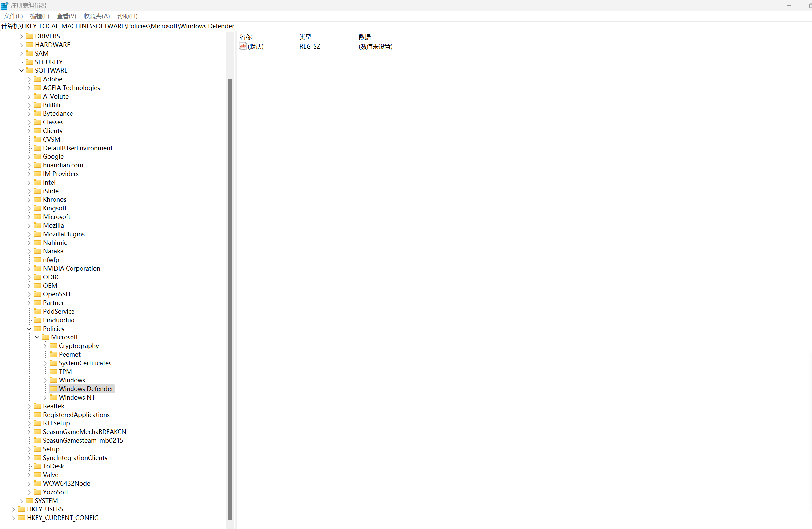Open the 查看(V) menu

66,16
